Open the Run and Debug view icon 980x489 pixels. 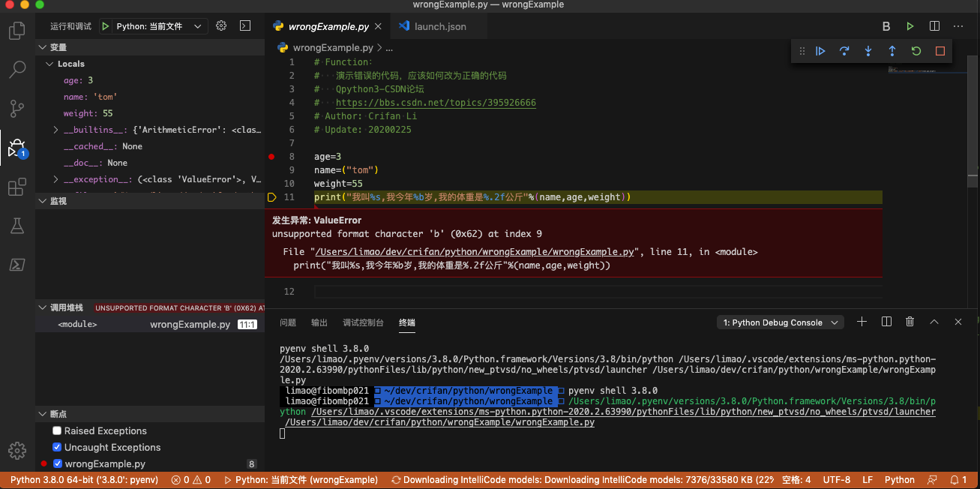pos(16,148)
